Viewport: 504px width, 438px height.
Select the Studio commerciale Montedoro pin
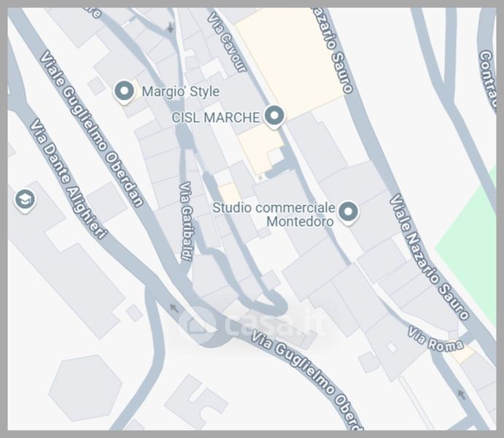point(349,212)
